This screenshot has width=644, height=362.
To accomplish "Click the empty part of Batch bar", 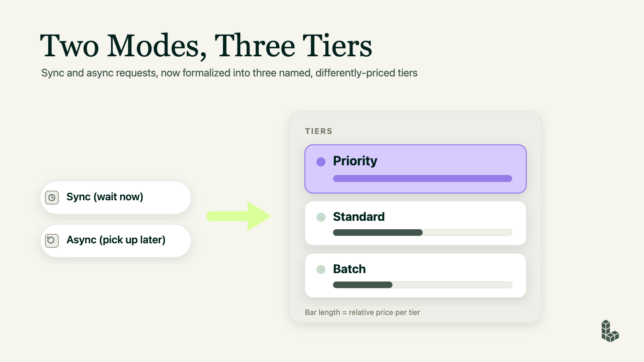I will pos(452,285).
